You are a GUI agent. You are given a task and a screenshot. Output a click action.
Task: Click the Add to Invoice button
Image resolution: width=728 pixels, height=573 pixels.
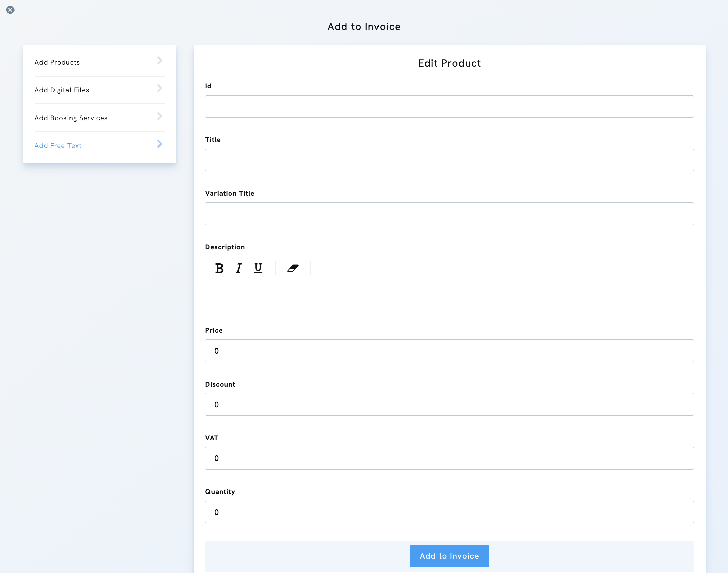click(x=449, y=556)
